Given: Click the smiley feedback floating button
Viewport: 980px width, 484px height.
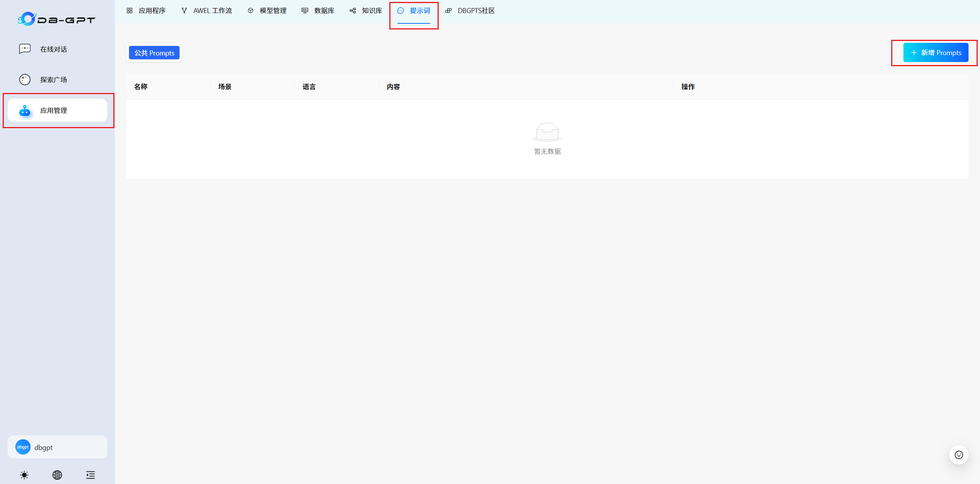Looking at the screenshot, I should [x=959, y=455].
